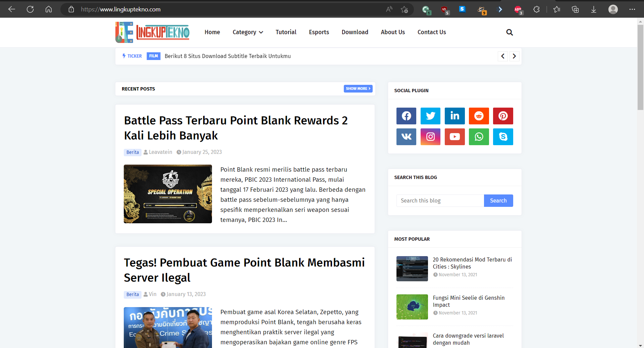Open the Twitter social icon
Image resolution: width=644 pixels, height=348 pixels.
click(430, 116)
